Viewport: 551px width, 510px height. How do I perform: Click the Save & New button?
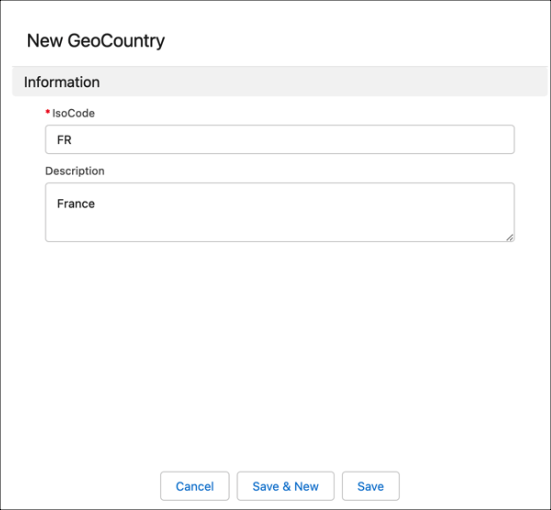click(285, 486)
